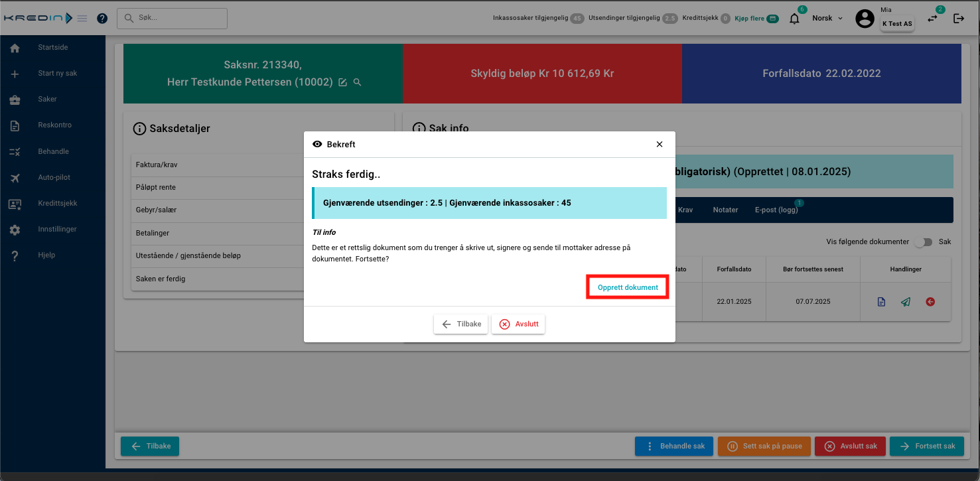Viewport: 980px width, 481px height.
Task: Click the bottom-left Tilbake button
Action: tap(150, 446)
